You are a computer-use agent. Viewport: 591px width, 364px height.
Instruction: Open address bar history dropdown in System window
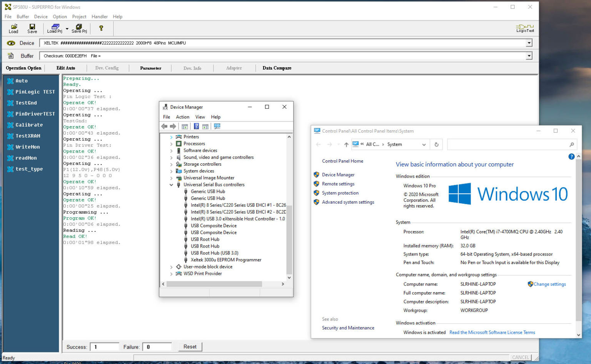424,145
